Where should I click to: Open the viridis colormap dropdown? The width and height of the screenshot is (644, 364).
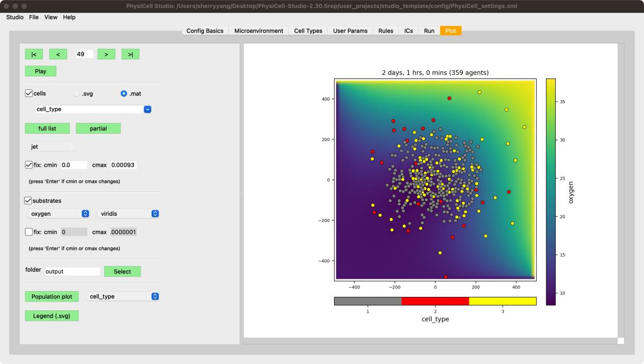(128, 214)
